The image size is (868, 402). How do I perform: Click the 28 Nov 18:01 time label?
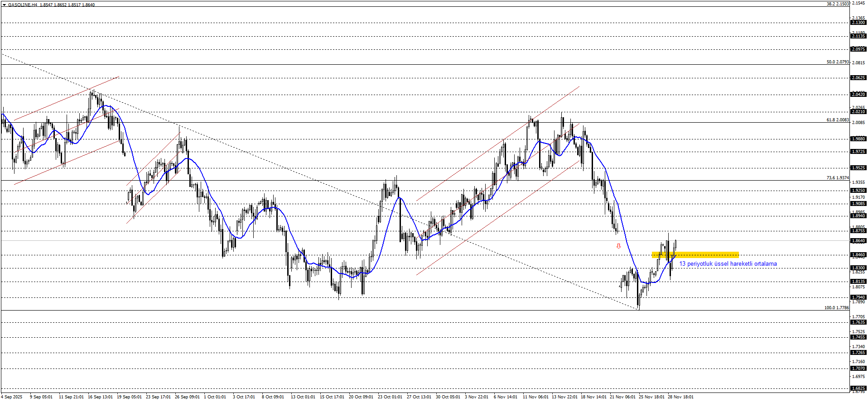[x=680, y=397]
